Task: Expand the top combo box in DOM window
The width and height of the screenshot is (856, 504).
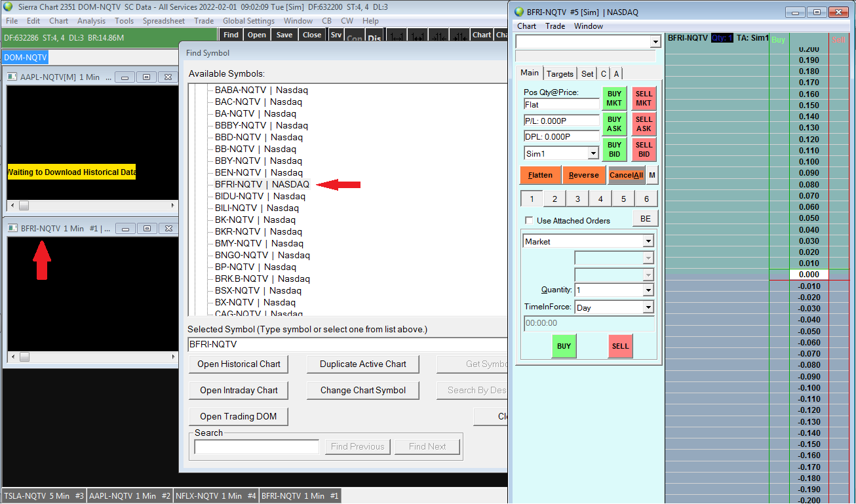Action: click(x=655, y=42)
